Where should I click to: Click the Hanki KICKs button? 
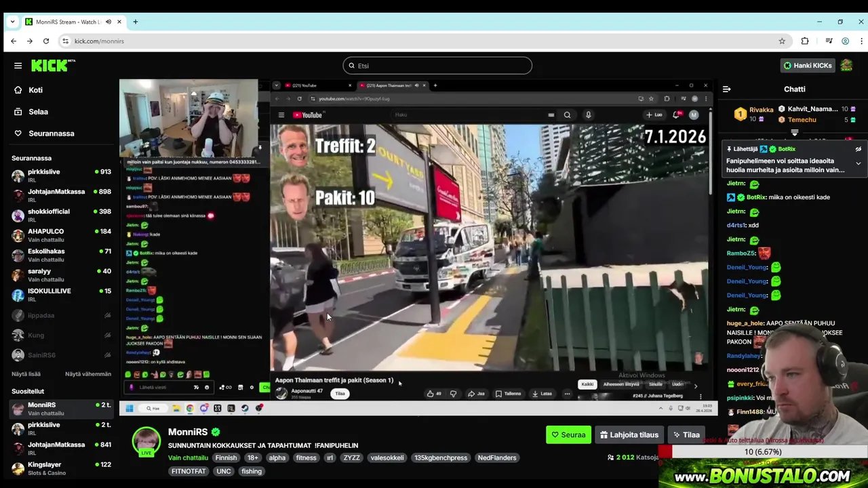click(x=808, y=66)
